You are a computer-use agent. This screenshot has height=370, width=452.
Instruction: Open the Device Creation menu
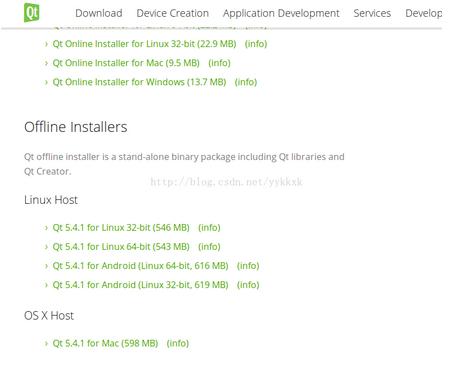point(173,13)
